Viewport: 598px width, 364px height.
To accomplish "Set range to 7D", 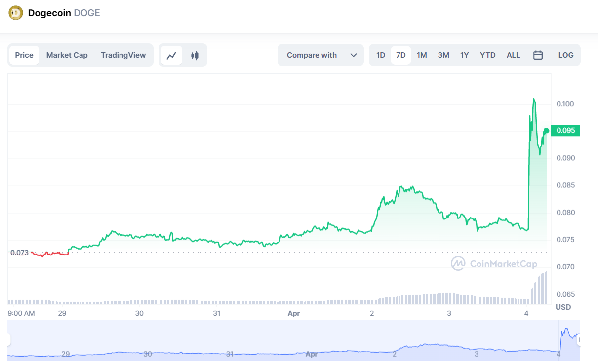I will click(401, 55).
